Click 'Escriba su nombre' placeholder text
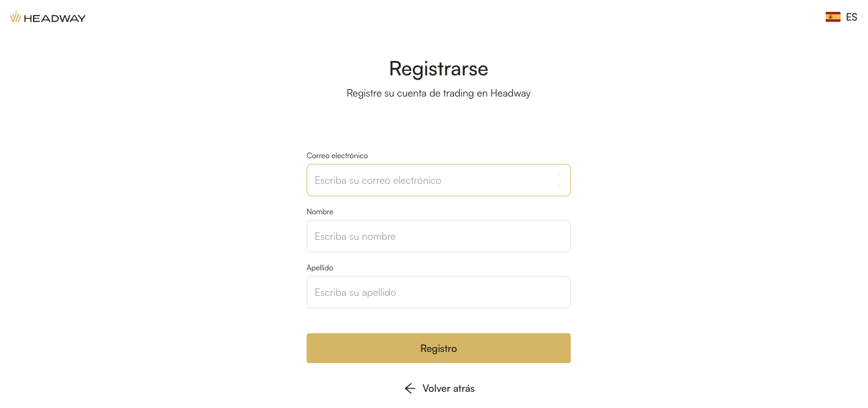 click(x=355, y=237)
